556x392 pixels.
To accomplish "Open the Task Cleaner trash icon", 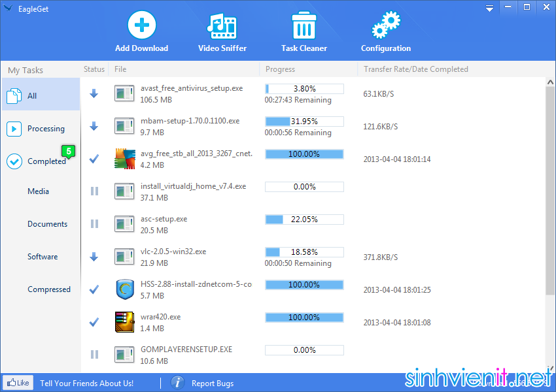I will coord(304,25).
